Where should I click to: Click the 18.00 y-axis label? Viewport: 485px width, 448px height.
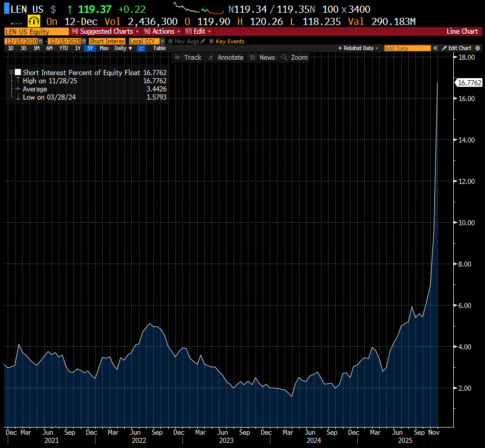click(x=467, y=57)
